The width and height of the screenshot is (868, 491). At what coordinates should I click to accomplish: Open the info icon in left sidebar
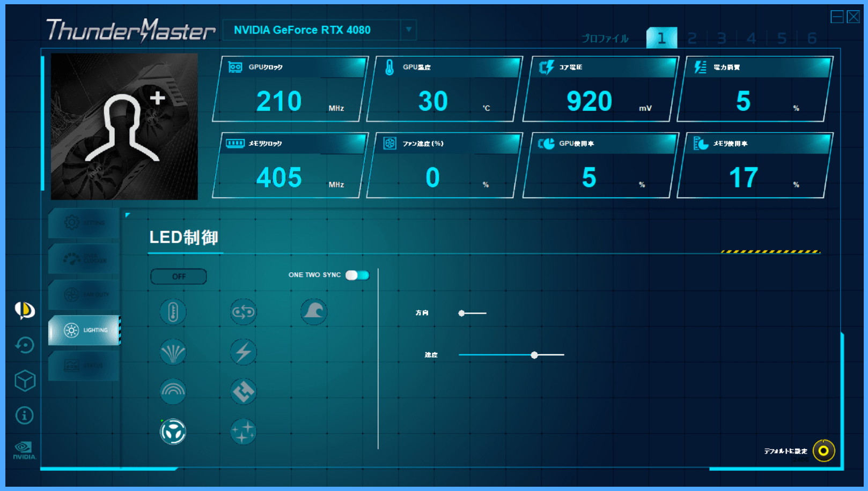point(24,415)
